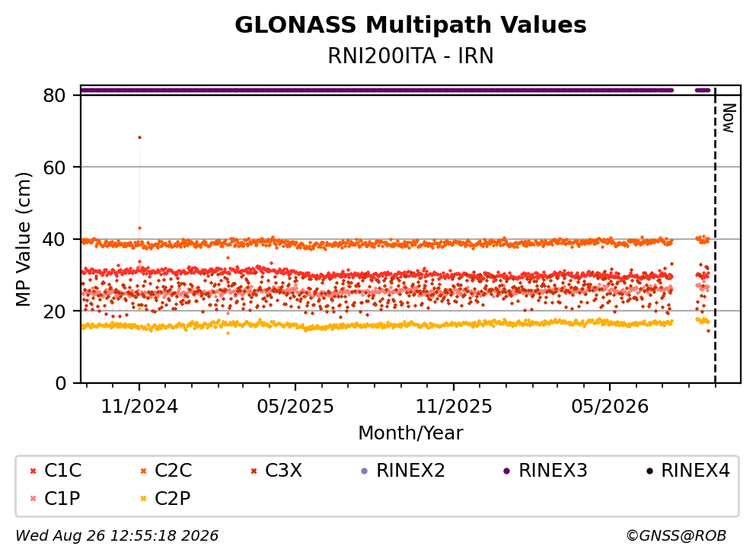Image resolution: width=756 pixels, height=559 pixels.
Task: Click the 11/2024 x-axis tick label
Action: pos(139,407)
